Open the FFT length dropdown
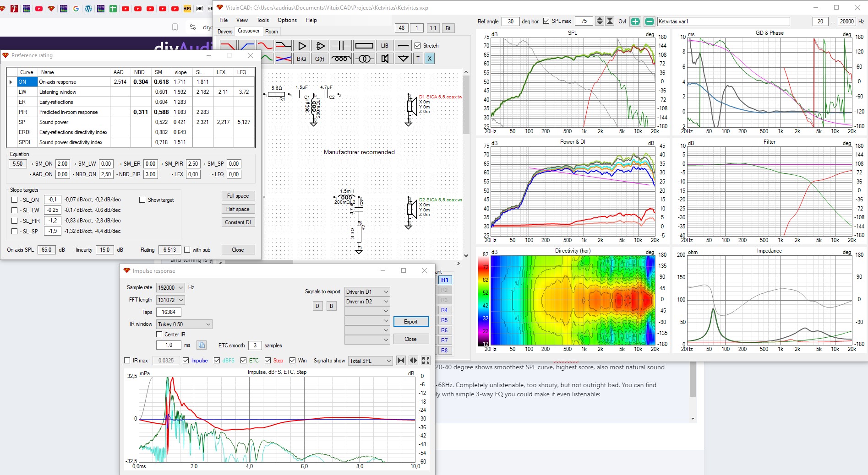This screenshot has height=475, width=868. pyautogui.click(x=170, y=300)
